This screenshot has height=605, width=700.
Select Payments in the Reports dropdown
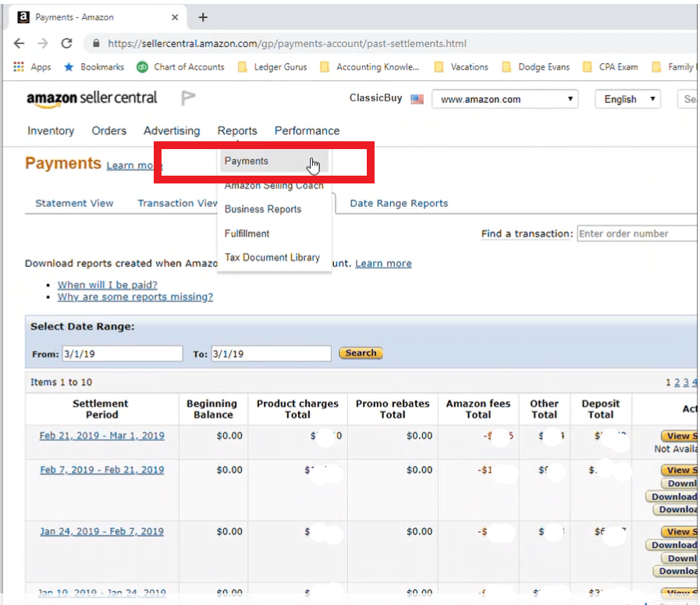pos(274,161)
